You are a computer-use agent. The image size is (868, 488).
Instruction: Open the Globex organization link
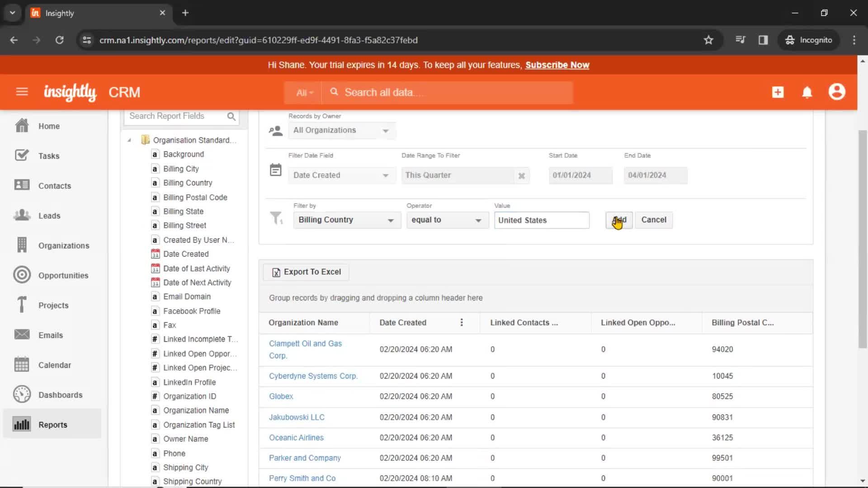(281, 396)
